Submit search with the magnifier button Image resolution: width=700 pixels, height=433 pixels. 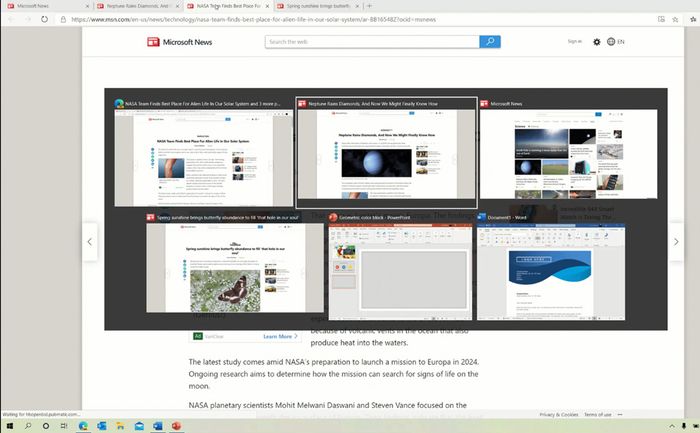[490, 42]
